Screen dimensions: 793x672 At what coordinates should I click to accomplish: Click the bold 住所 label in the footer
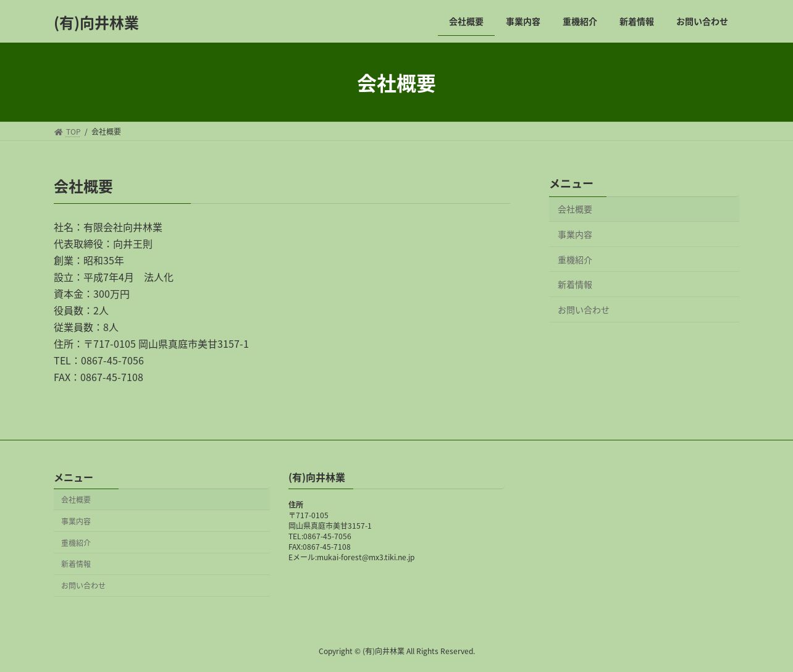pyautogui.click(x=296, y=505)
